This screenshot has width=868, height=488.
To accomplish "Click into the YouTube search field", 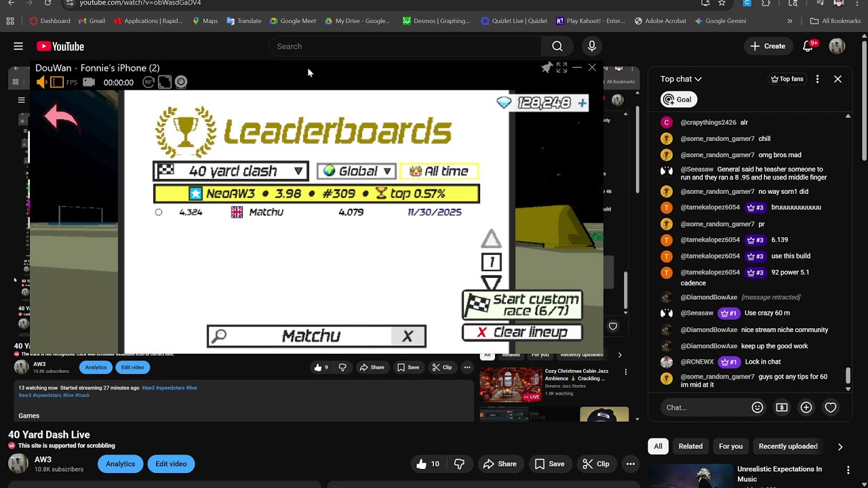I will (x=405, y=46).
